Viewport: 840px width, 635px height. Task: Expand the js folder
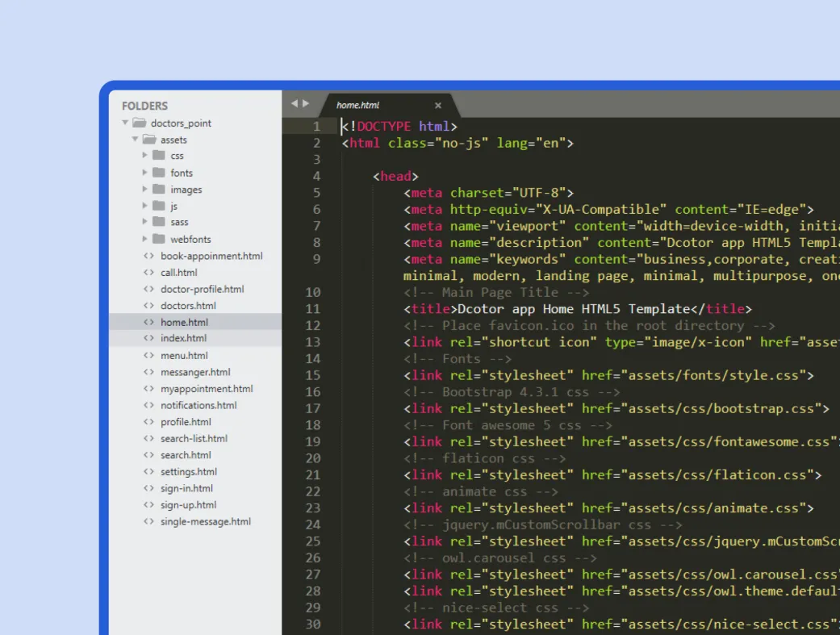tap(145, 206)
